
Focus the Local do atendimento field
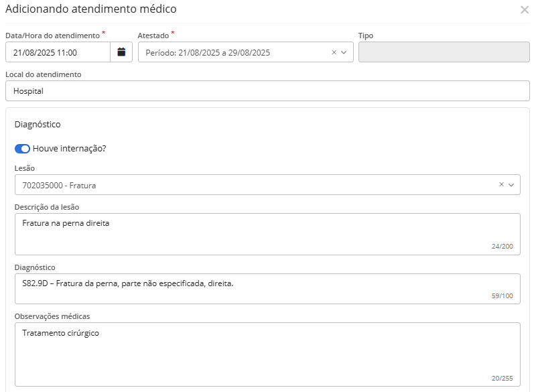pos(267,91)
